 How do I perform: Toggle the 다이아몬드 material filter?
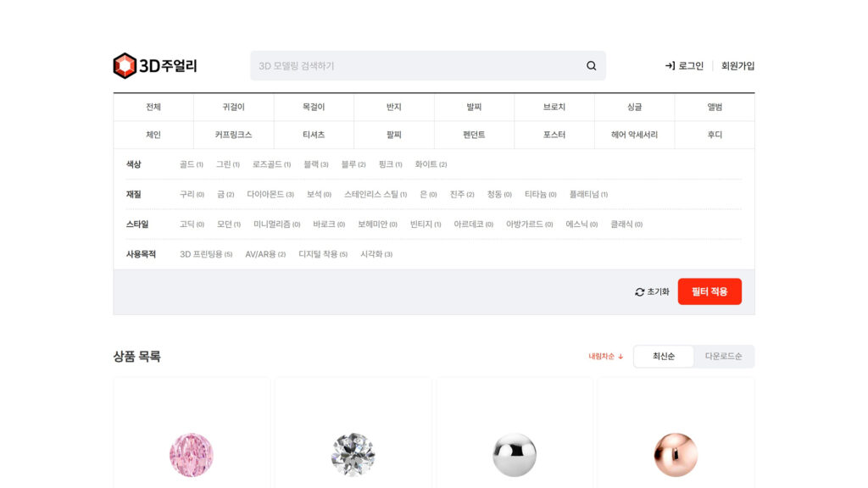click(270, 194)
